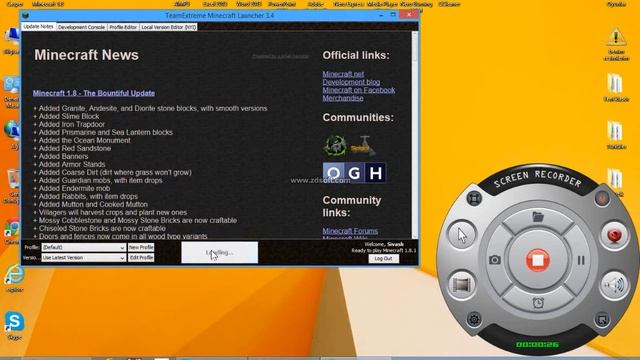Open the Profile Editor tab
This screenshot has width=640, height=360.
click(x=123, y=27)
